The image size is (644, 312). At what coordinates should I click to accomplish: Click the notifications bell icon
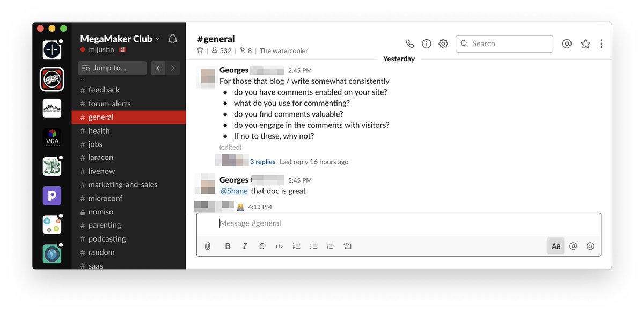pyautogui.click(x=172, y=39)
